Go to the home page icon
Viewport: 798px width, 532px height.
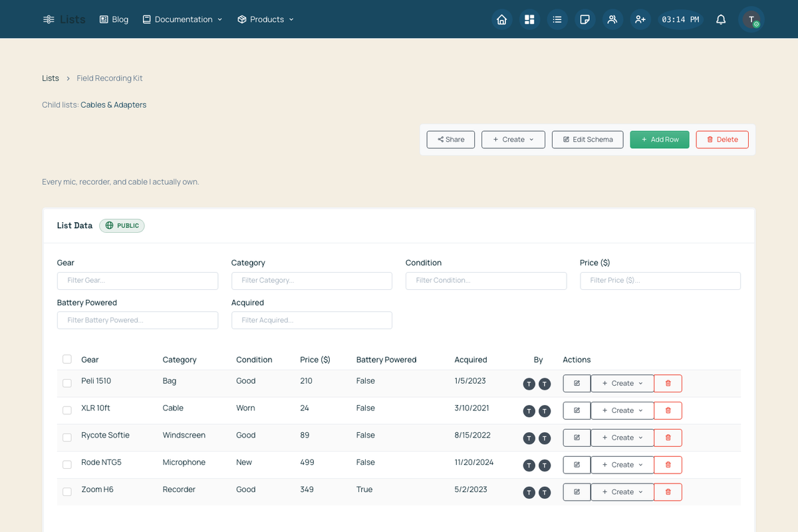[x=502, y=19]
